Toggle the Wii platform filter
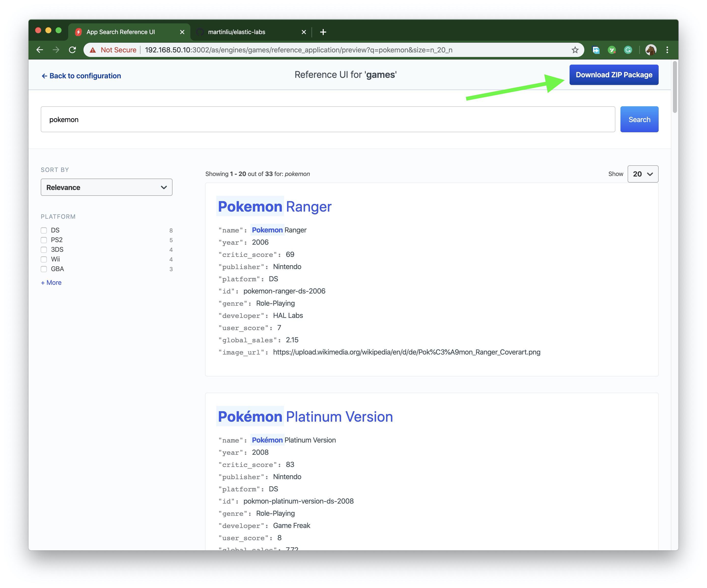 point(44,259)
